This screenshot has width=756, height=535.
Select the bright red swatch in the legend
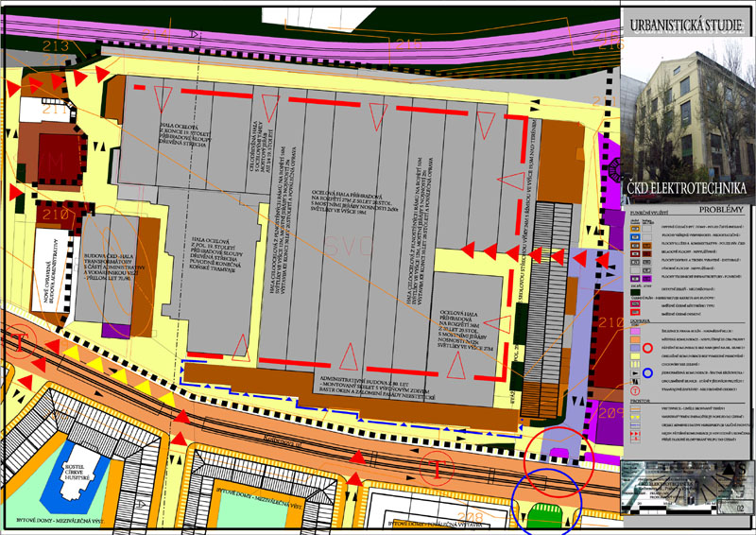click(635, 312)
